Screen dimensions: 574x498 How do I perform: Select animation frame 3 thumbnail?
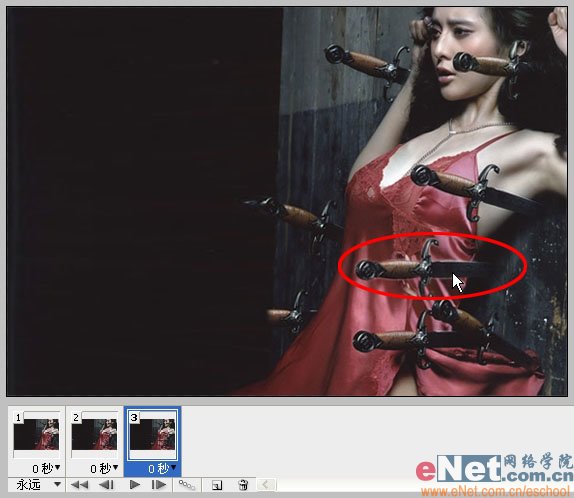[x=152, y=434]
